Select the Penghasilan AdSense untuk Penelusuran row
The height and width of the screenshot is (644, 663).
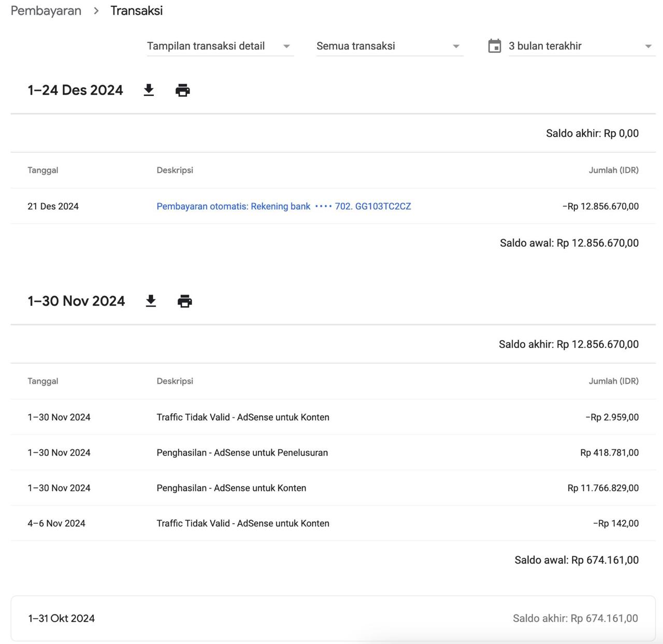242,452
